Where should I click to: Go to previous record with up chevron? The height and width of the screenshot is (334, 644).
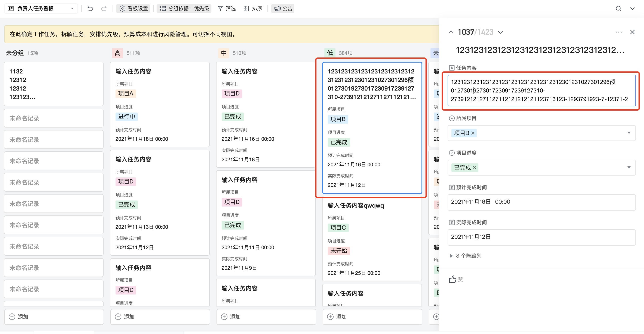coord(451,32)
